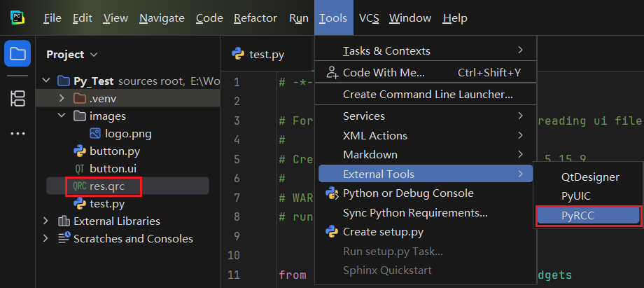Choose Code With Me menu entry
This screenshot has height=288, width=644.
(x=426, y=72)
